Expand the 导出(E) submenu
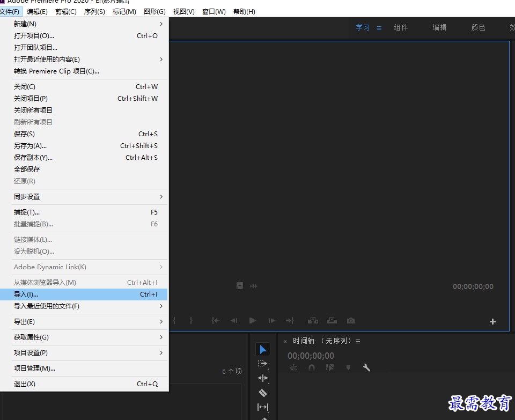515x420 pixels. coord(84,322)
